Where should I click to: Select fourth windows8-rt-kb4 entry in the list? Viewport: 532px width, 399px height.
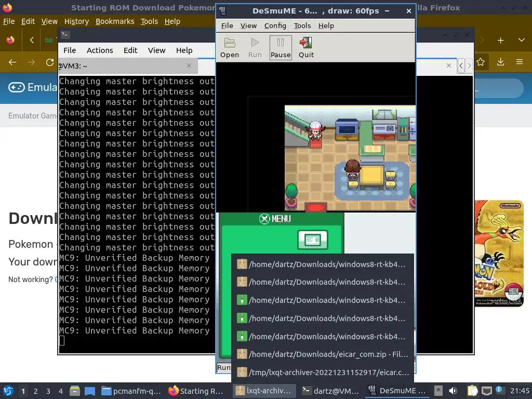(x=323, y=318)
